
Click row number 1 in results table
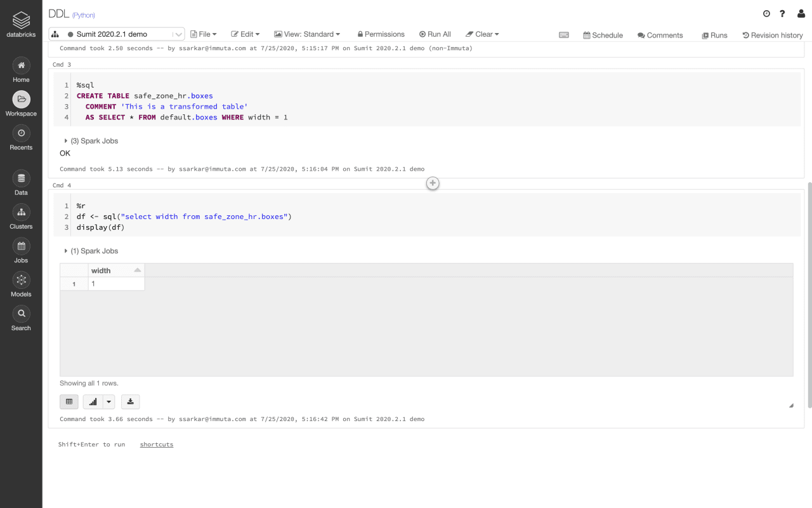[74, 284]
